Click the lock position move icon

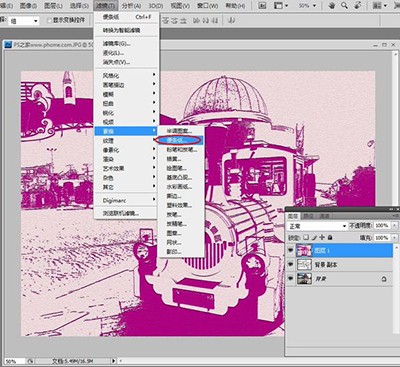click(x=322, y=237)
